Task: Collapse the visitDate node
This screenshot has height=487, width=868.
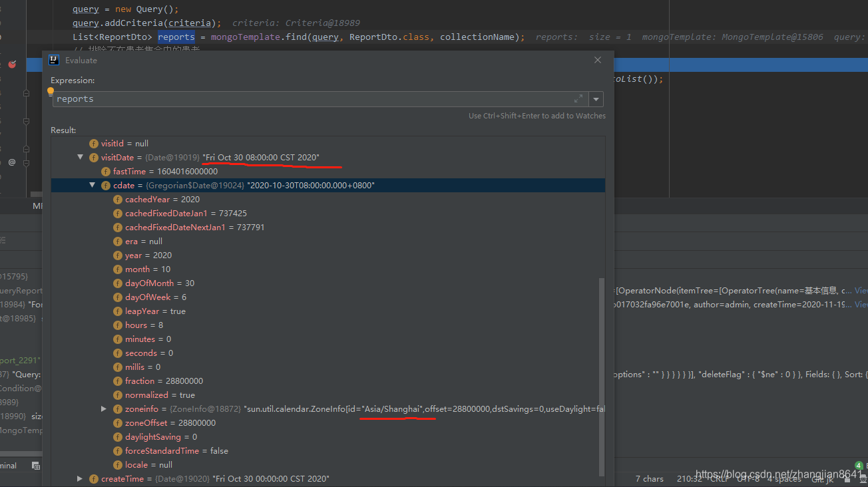Action: pyautogui.click(x=81, y=157)
